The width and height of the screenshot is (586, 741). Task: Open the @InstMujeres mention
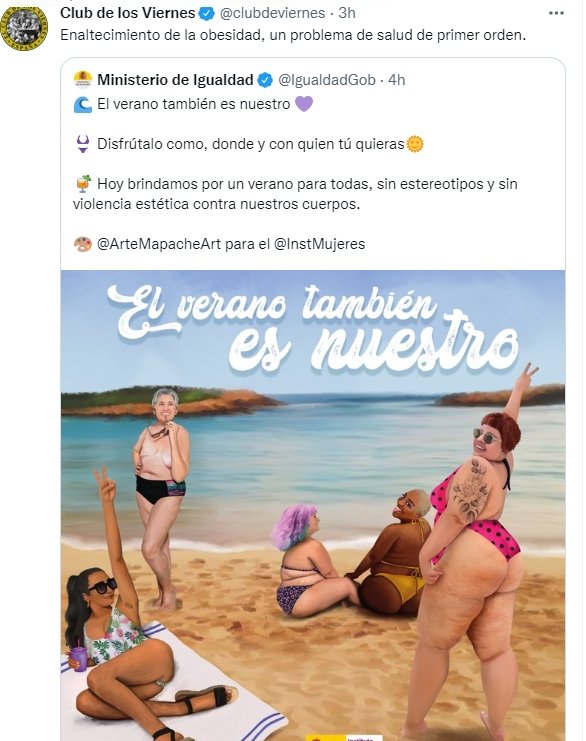point(319,244)
